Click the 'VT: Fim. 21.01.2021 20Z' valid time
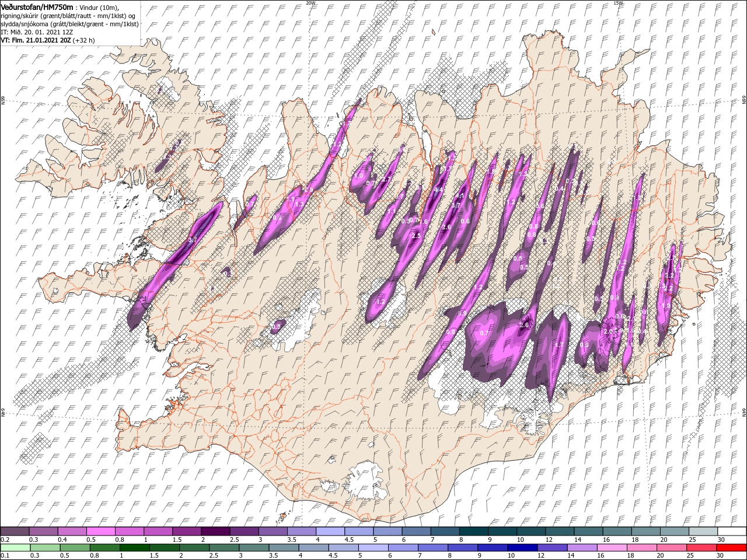 [36, 40]
